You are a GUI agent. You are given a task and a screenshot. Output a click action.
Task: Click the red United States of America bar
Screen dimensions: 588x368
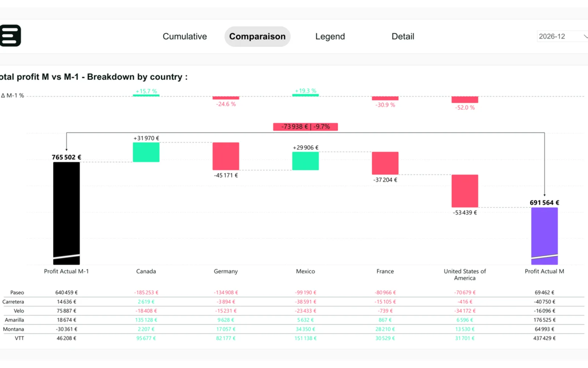pos(465,191)
